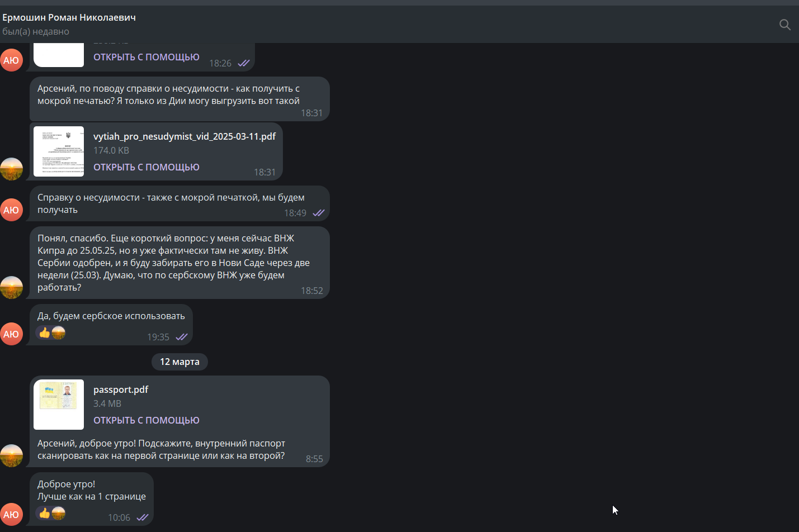Click ОТКРЫТЬ С ПОМОЩЬЮ on the 18:26 file
The height and width of the screenshot is (532, 799).
click(x=146, y=57)
